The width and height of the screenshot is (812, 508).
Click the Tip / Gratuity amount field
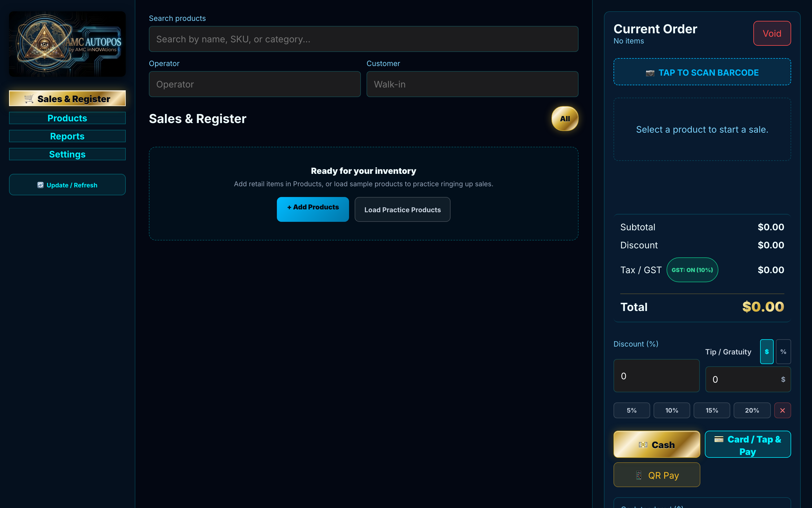(x=748, y=379)
